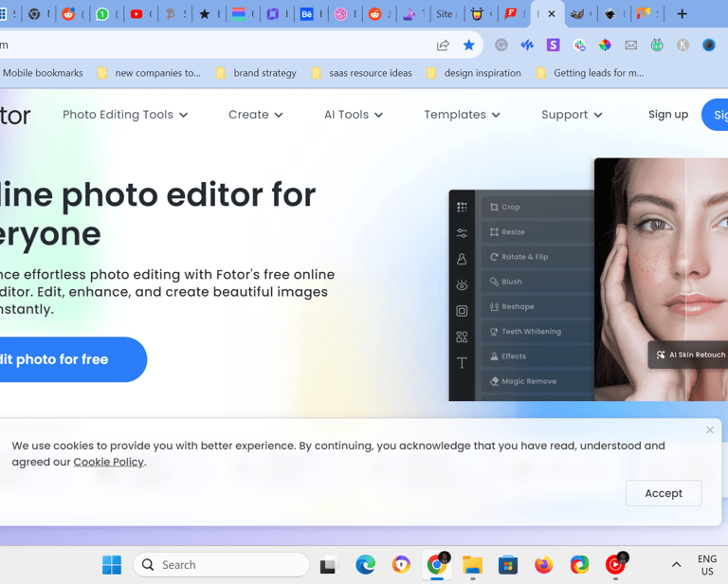The image size is (728, 584).
Task: Launch Firefox from taskbar
Action: [544, 565]
